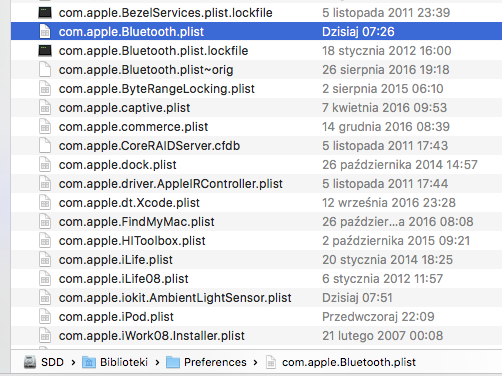Click the com.apple.FindMyMac.plist file icon
The width and height of the screenshot is (502, 376).
coord(45,222)
